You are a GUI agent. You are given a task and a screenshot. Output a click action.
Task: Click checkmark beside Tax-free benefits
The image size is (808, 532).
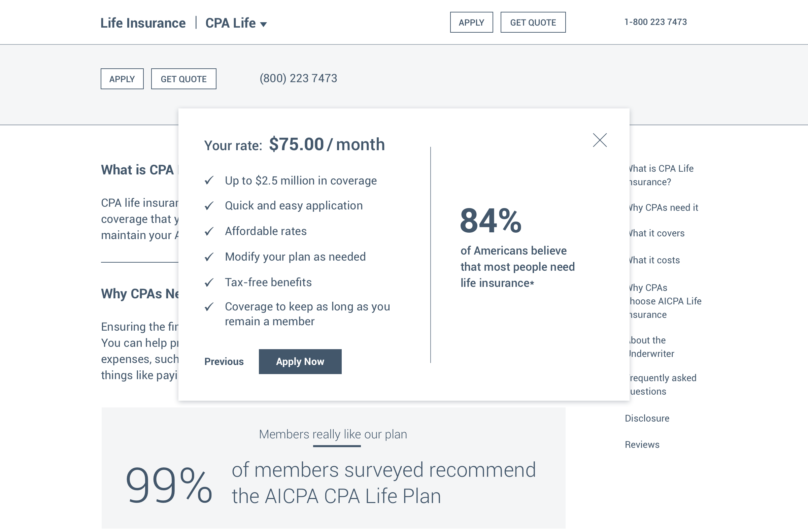(209, 282)
